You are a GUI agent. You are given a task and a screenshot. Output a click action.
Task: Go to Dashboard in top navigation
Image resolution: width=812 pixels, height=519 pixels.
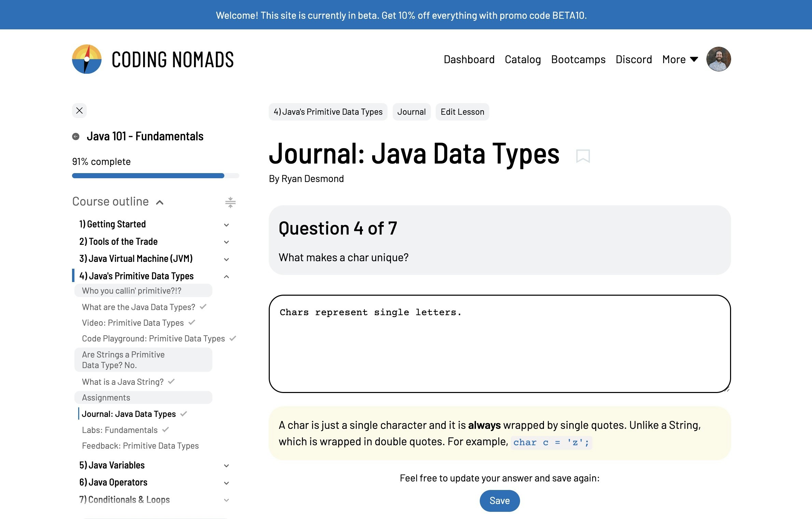pos(469,59)
